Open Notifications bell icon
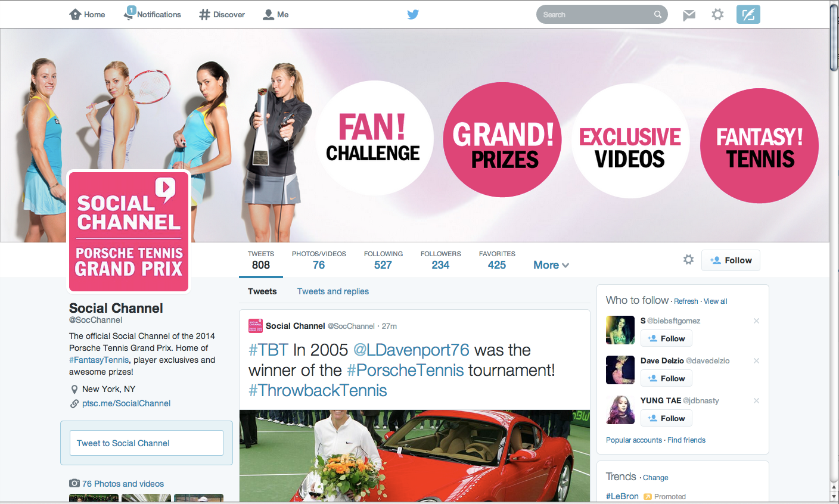The height and width of the screenshot is (504, 839). (129, 14)
